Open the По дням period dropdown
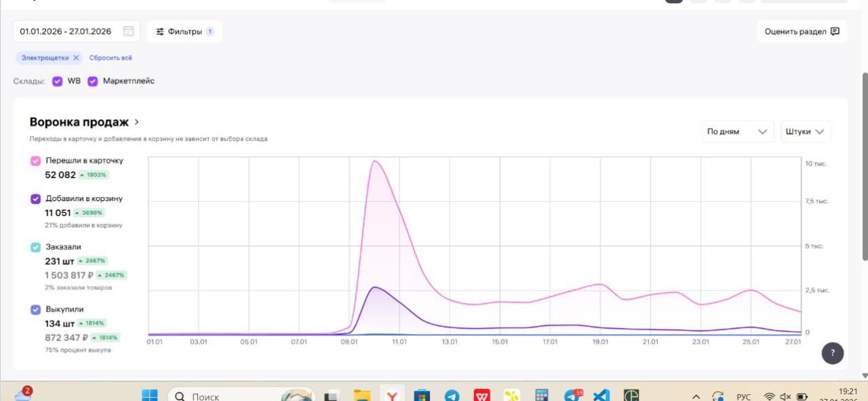 (738, 131)
